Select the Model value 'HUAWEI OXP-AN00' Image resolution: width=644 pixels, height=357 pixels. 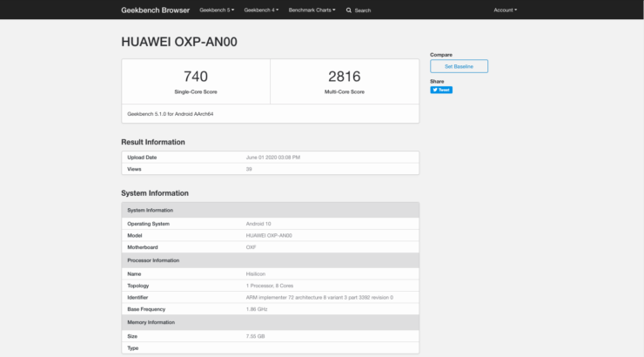click(x=269, y=236)
